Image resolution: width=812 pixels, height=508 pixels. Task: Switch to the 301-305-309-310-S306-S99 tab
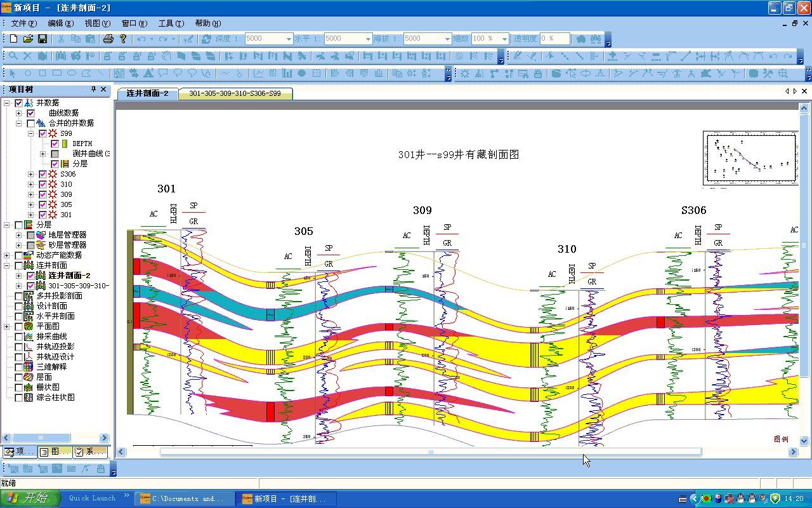pos(235,94)
